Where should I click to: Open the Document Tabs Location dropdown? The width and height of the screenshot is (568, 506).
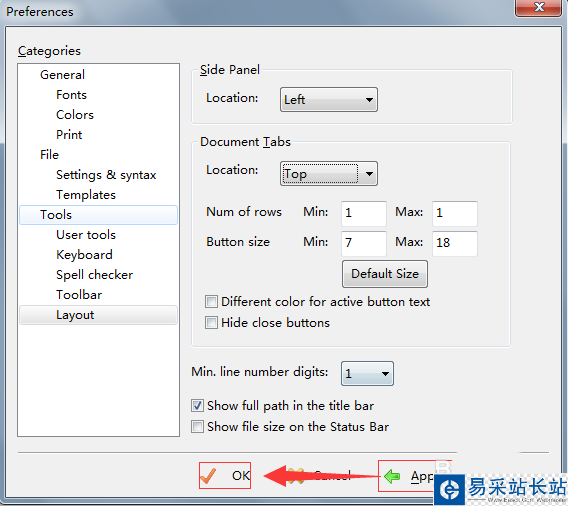pyautogui.click(x=329, y=173)
